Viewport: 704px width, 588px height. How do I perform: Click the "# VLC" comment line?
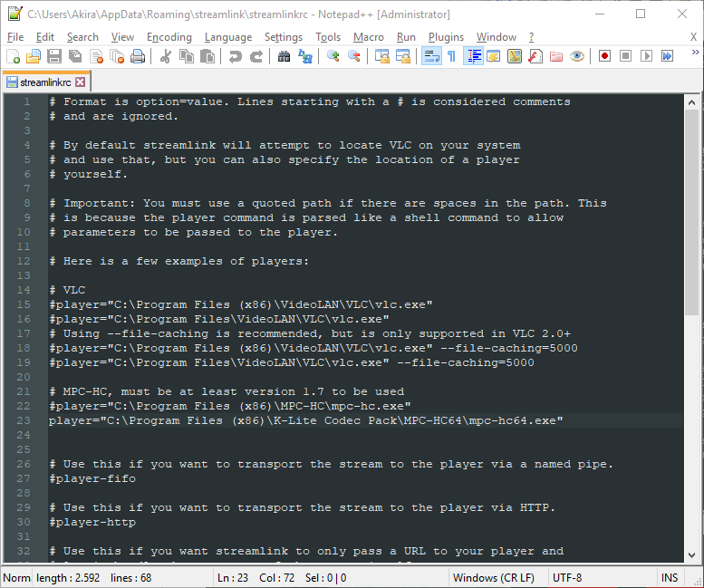pos(67,290)
